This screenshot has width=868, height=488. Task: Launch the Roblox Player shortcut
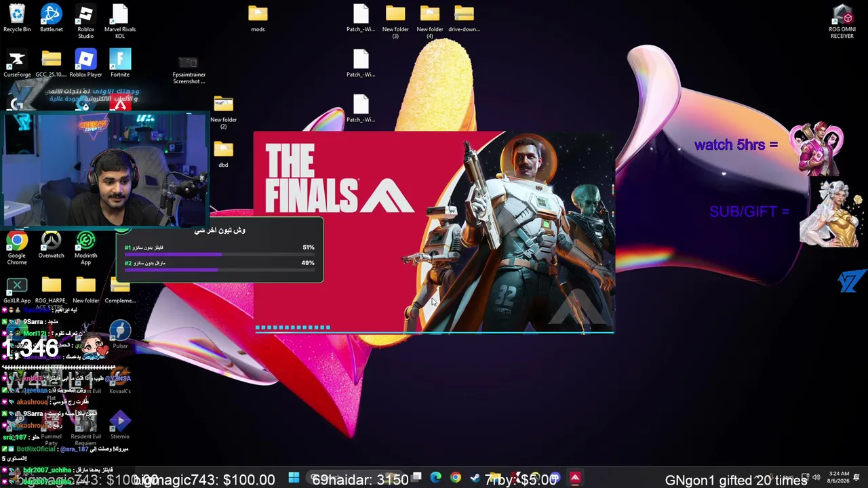pos(85,64)
